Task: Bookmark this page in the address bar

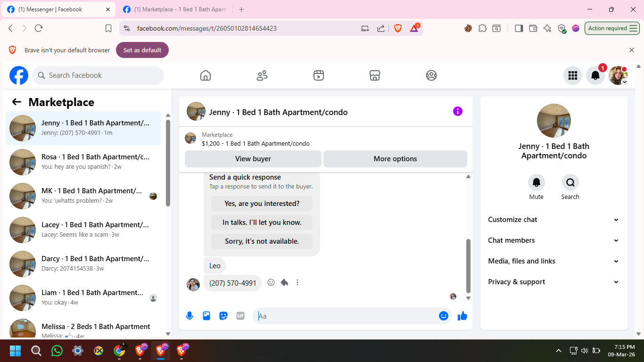Action: pyautogui.click(x=108, y=28)
